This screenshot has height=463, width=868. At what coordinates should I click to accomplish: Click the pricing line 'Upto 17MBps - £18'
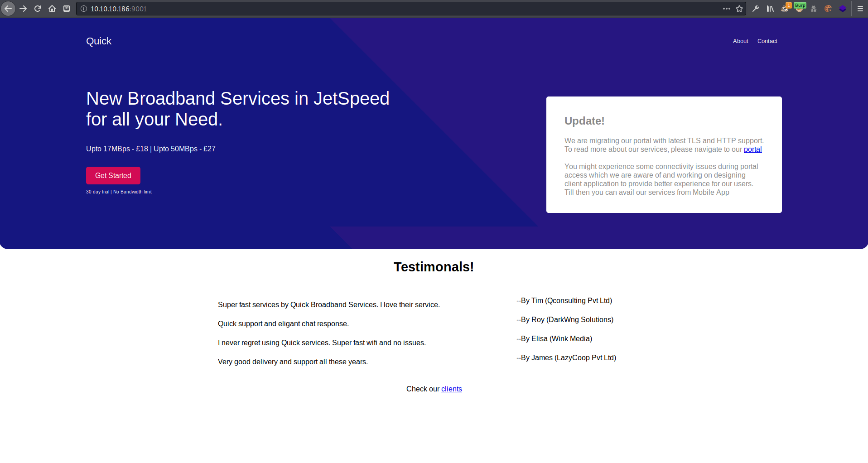click(x=117, y=149)
